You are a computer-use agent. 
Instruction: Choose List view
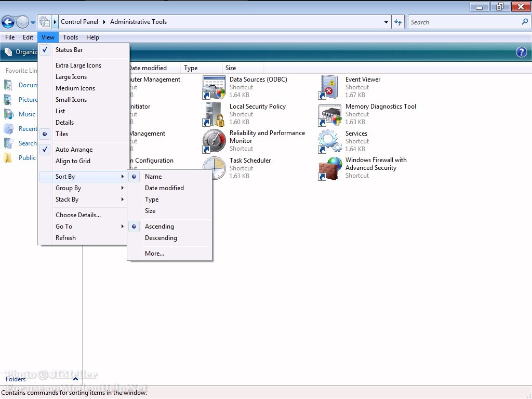(84, 111)
